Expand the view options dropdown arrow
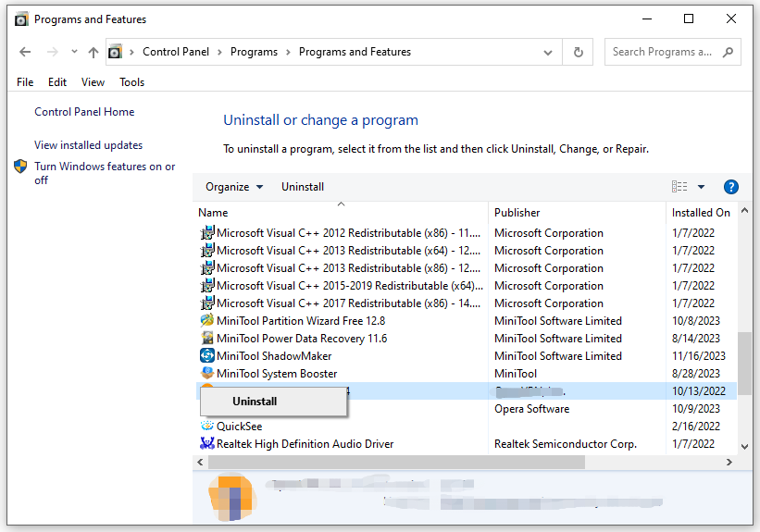 coord(701,187)
